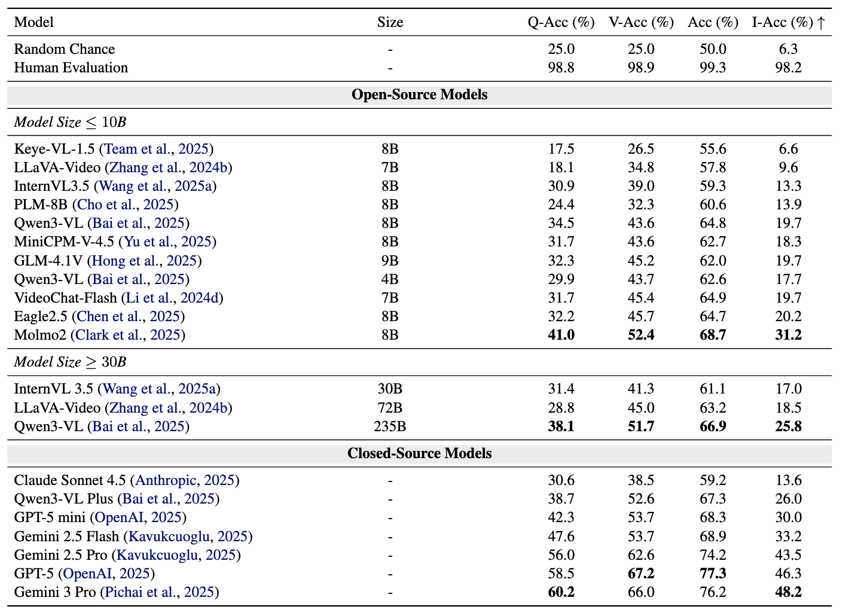Click the Human Evaluation row label

pos(71,68)
